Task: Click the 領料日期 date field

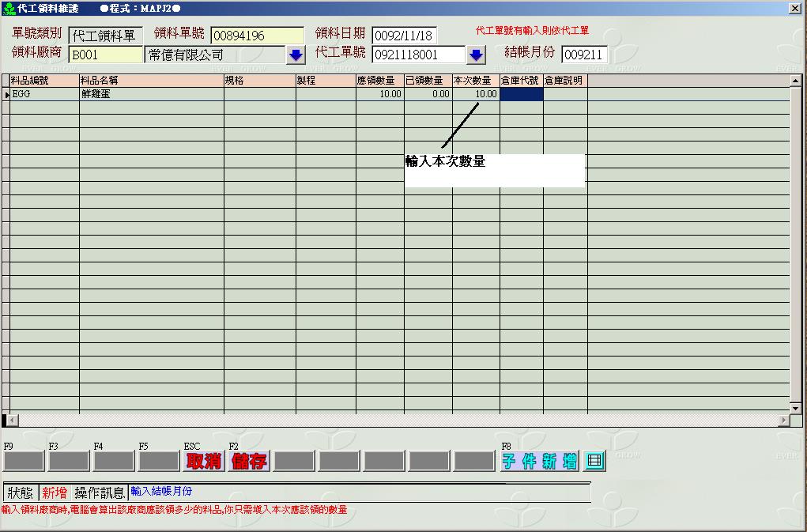Action: pos(404,36)
